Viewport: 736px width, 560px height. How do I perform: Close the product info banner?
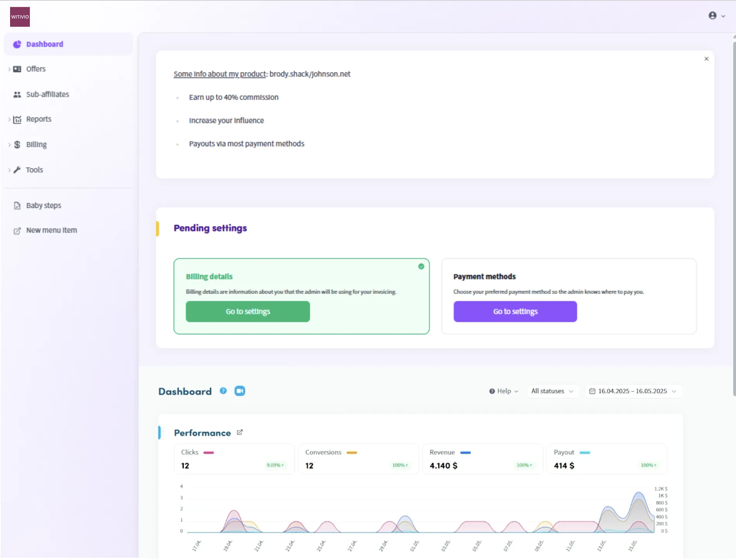(707, 59)
